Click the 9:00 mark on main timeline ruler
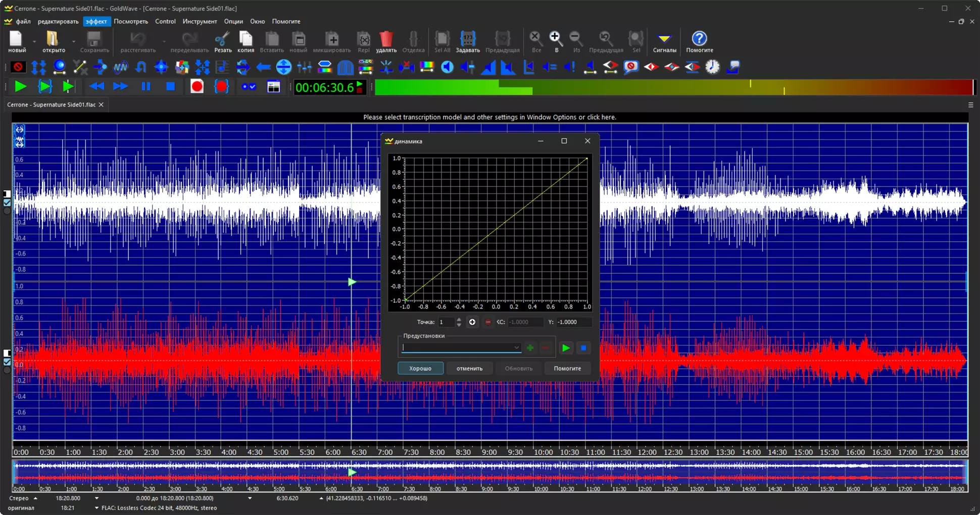The height and width of the screenshot is (515, 980). [x=489, y=452]
